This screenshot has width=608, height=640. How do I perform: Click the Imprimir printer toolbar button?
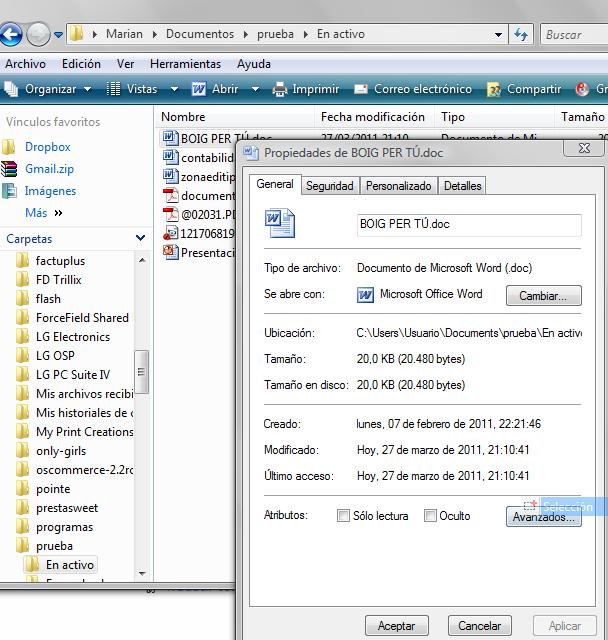(306, 89)
